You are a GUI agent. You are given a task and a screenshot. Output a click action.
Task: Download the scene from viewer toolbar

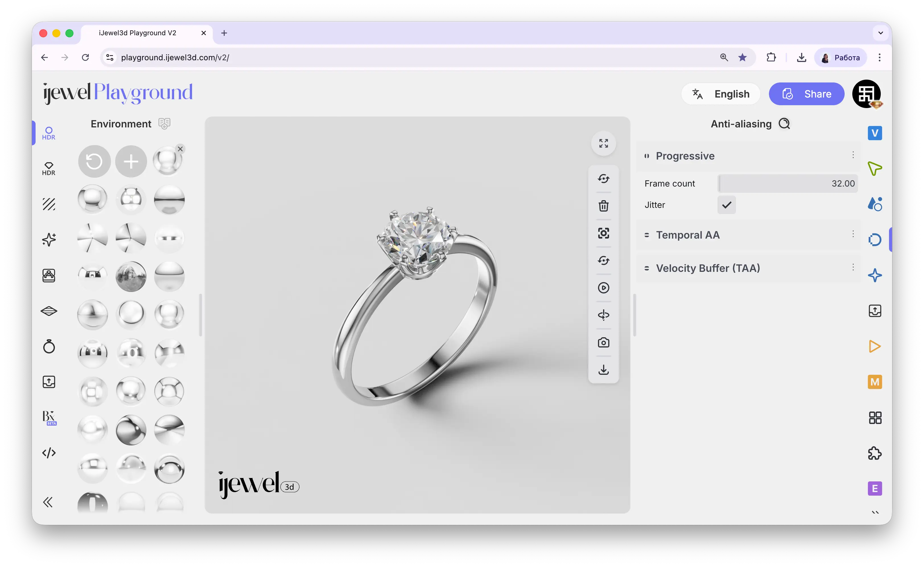[603, 370]
